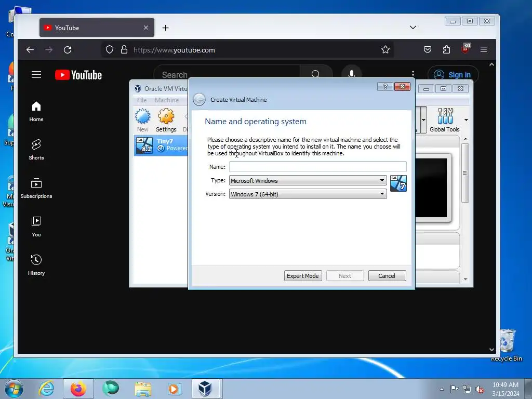
Task: Open the Recycle Bin desktop icon
Action: tap(507, 345)
